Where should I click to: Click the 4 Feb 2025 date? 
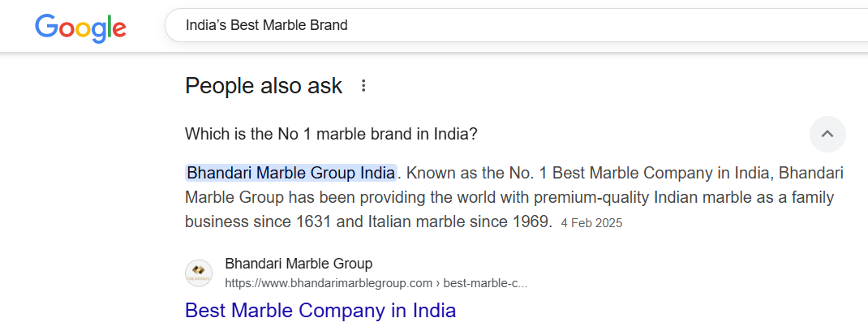click(591, 223)
